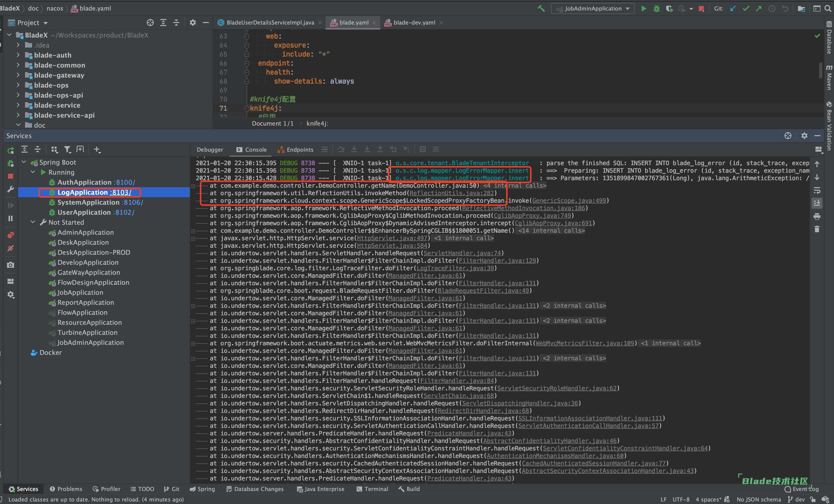
Task: Jump up the stack trace with the up arrow
Action: tap(817, 164)
